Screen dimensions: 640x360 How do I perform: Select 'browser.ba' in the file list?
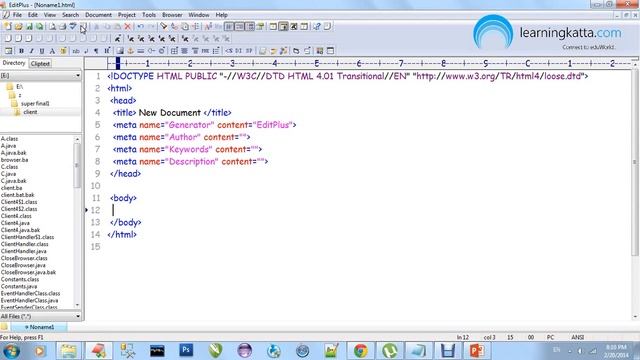pos(14,160)
